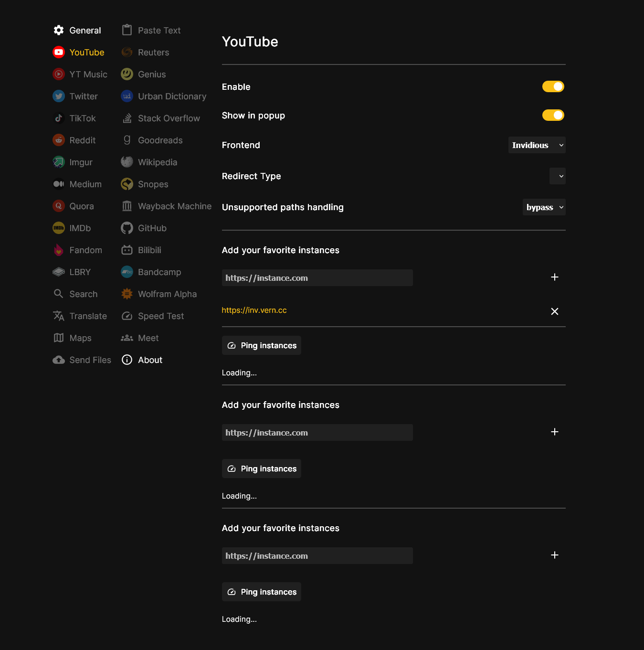Select the Wayback Machine icon
Viewport: 644px width, 650px height.
click(x=127, y=206)
